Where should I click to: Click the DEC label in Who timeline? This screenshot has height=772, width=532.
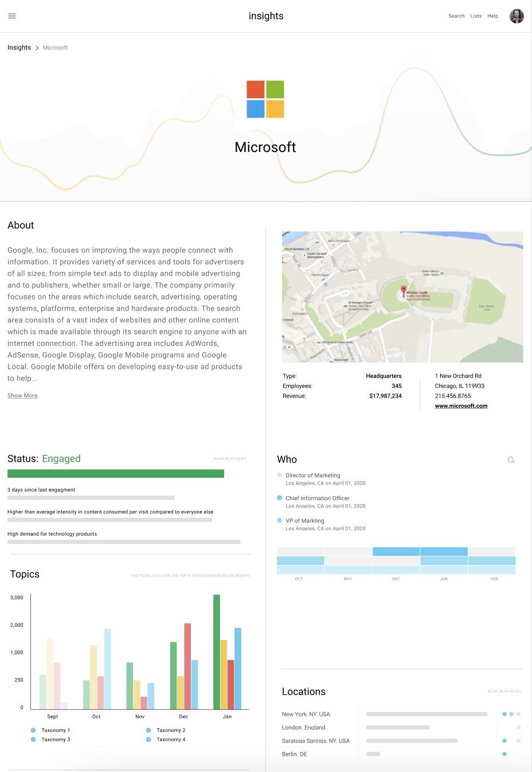coord(396,579)
